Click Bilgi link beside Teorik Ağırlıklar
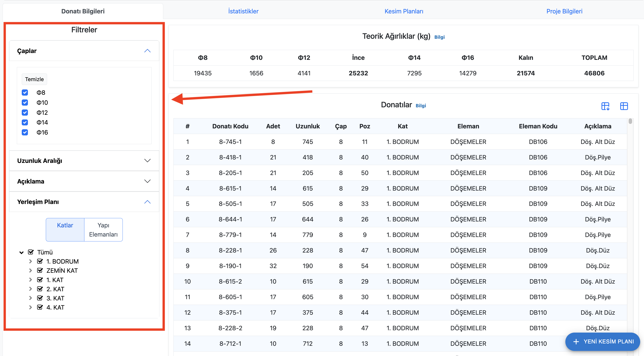This screenshot has height=356, width=644. click(x=439, y=37)
